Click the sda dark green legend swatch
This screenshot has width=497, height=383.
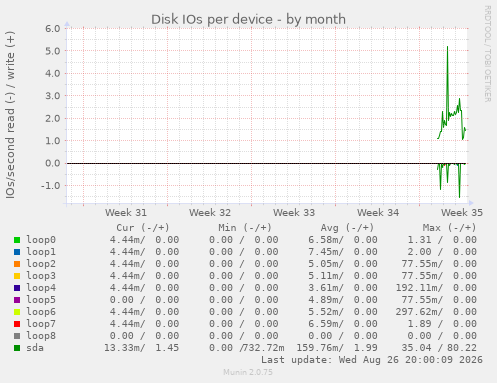point(17,348)
